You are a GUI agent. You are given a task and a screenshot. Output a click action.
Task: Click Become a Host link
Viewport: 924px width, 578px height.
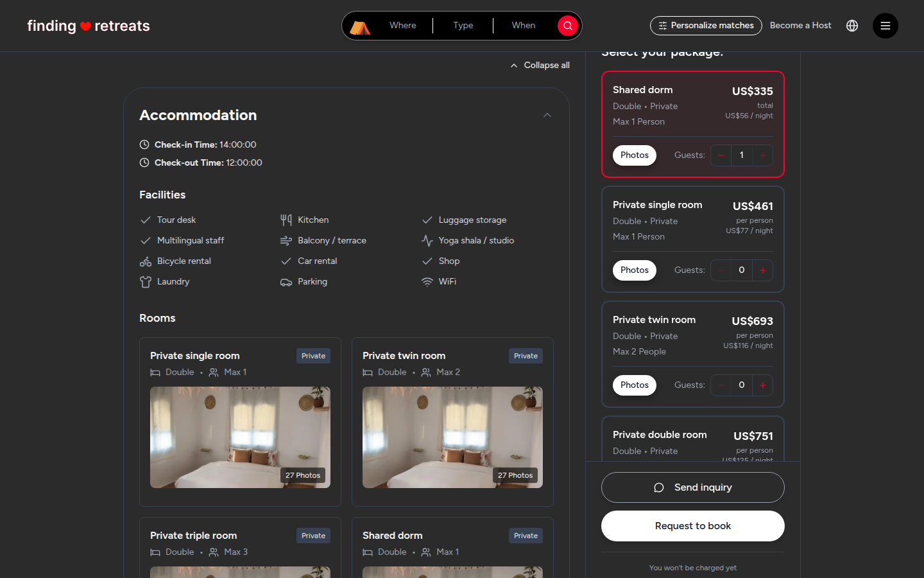(800, 26)
